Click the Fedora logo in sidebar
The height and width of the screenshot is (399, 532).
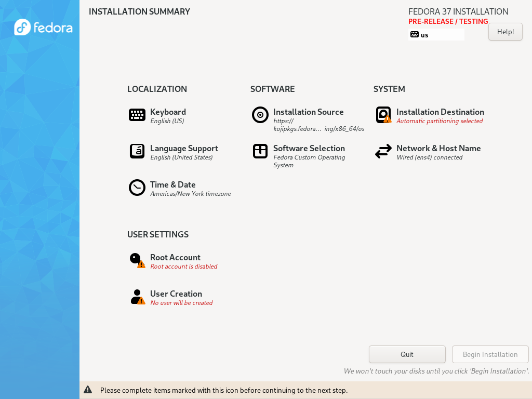[x=43, y=27]
